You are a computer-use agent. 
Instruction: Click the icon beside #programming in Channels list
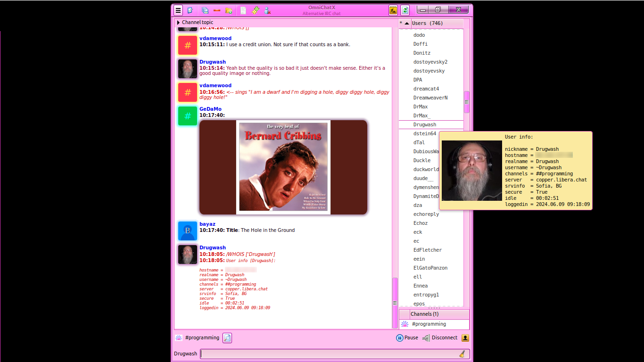click(x=405, y=324)
